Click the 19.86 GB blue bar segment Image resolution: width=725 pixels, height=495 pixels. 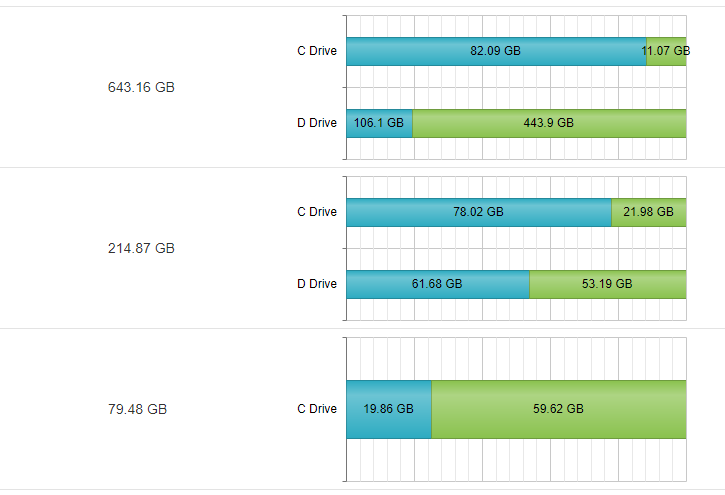pyautogui.click(x=388, y=409)
